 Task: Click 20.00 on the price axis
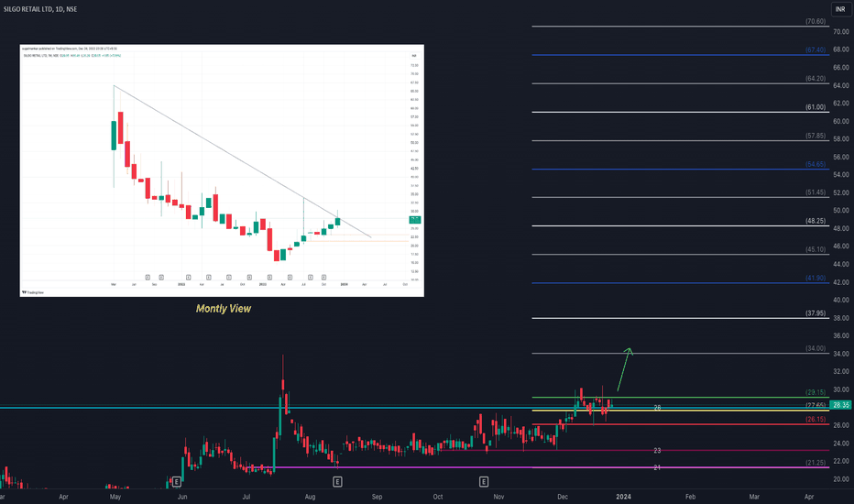pos(841,479)
